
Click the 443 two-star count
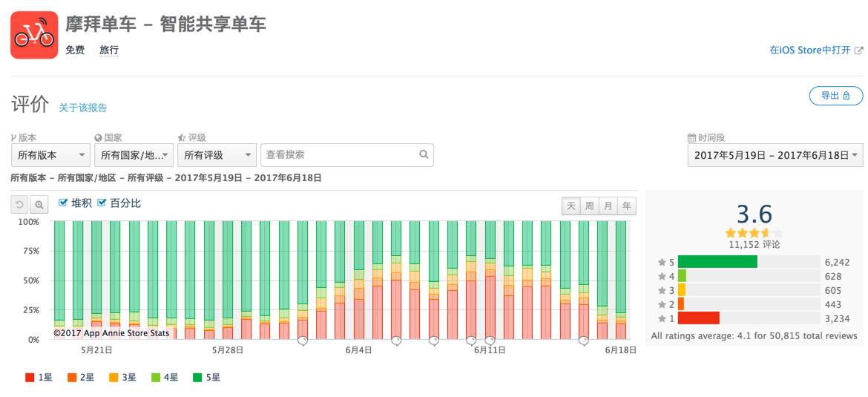coord(832,304)
